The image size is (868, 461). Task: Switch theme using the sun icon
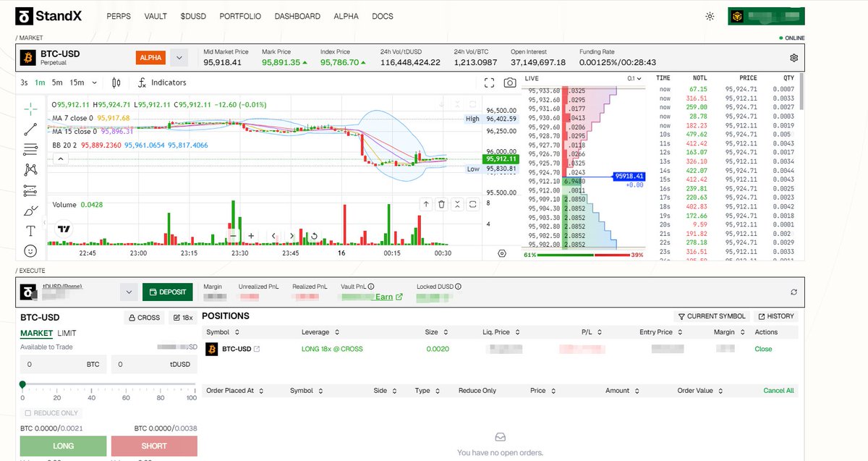[710, 16]
